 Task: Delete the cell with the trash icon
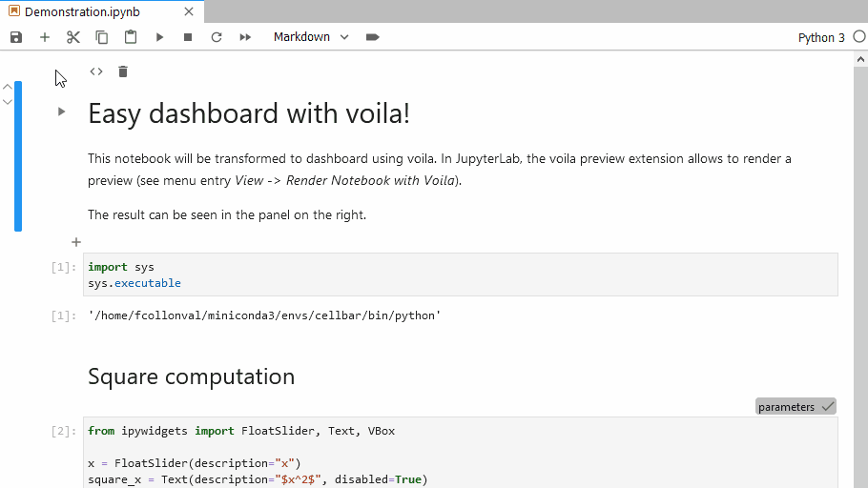click(x=123, y=71)
